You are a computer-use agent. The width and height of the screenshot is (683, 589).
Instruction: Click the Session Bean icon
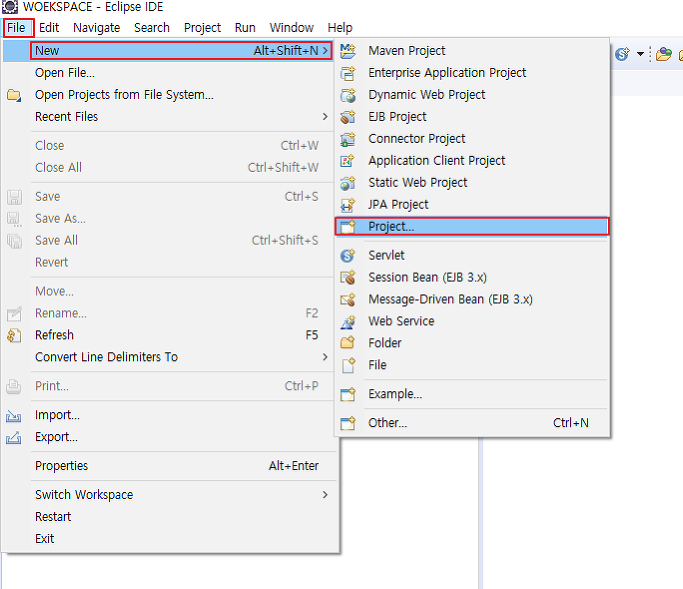tap(348, 278)
